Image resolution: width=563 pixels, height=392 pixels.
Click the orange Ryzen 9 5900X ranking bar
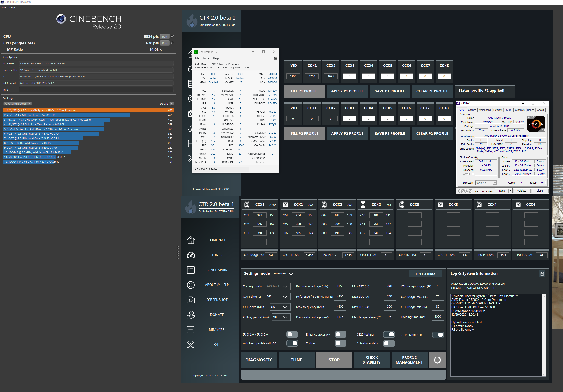[x=89, y=110]
